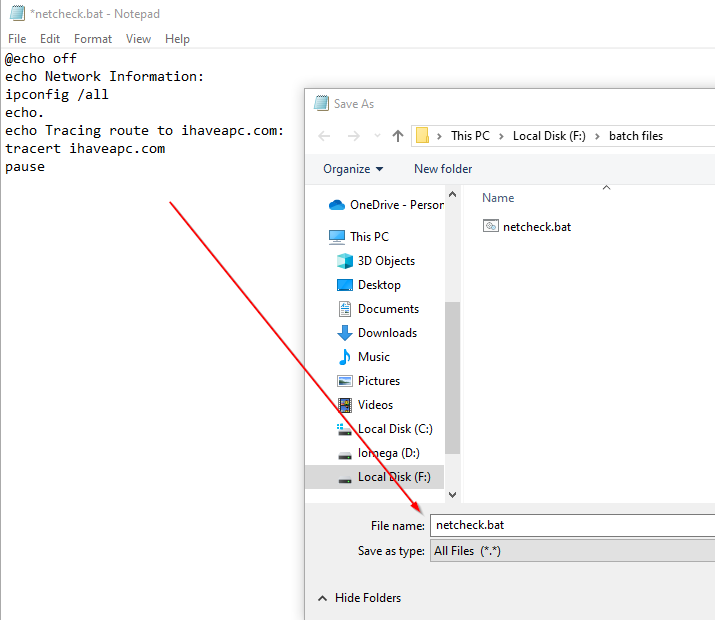Create a New folder
This screenshot has height=620, width=715.
(443, 169)
